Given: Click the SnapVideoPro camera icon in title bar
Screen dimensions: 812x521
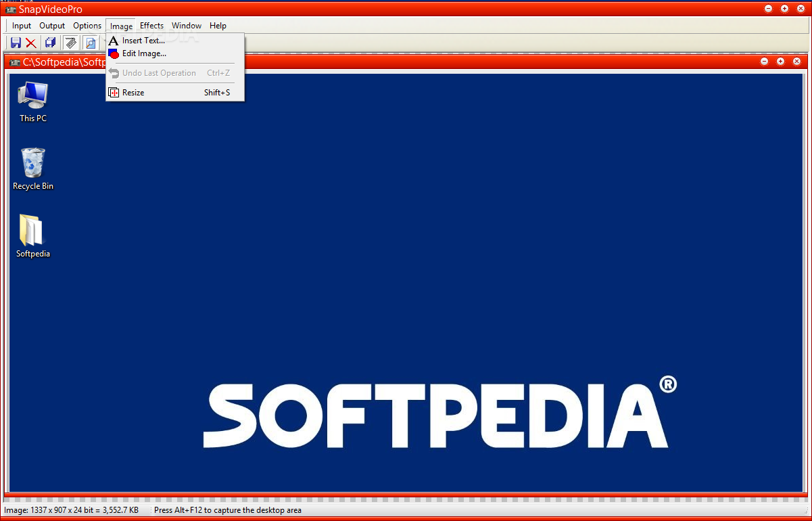Looking at the screenshot, I should coord(11,9).
